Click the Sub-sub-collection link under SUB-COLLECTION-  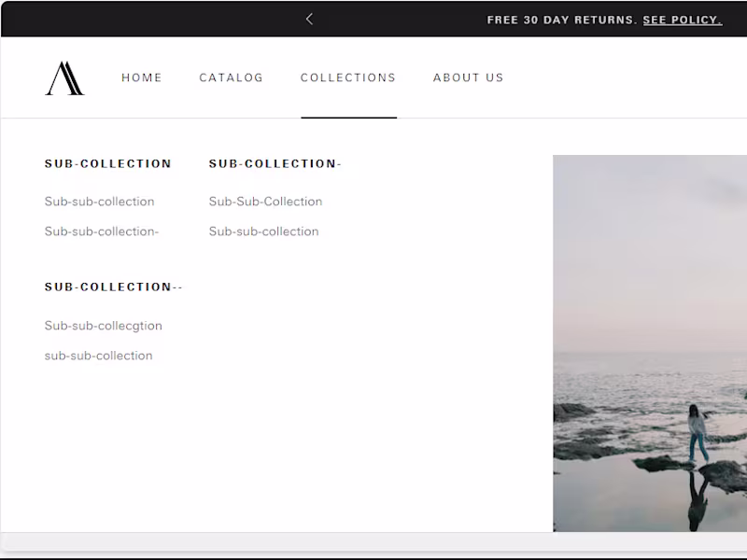(x=263, y=231)
